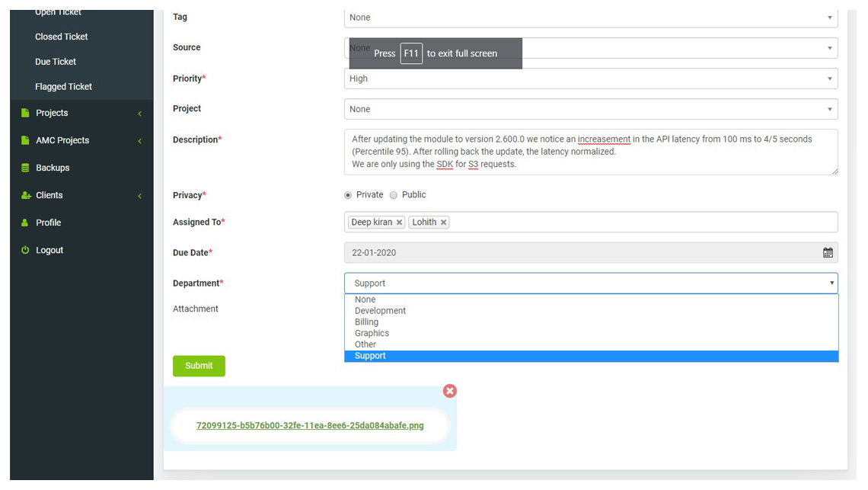Expand the Clients sidebar chevron
The image size is (868, 490).
pyautogui.click(x=139, y=196)
